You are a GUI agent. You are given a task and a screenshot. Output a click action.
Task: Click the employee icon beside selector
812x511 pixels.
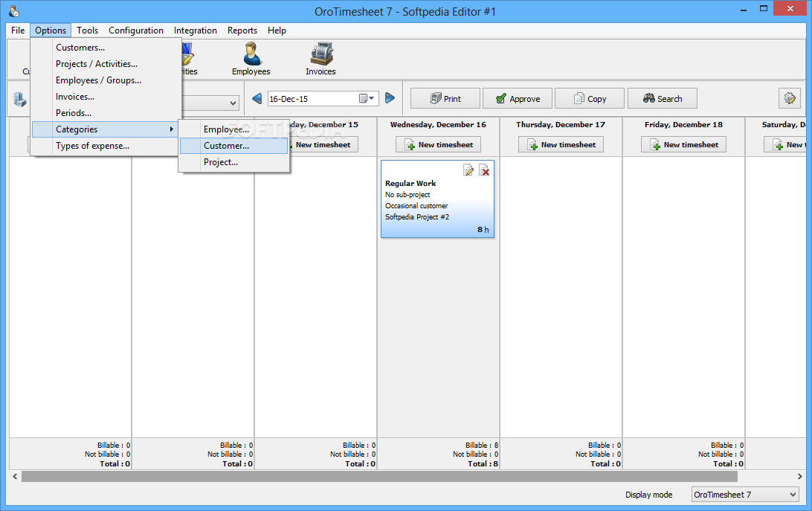point(19,99)
